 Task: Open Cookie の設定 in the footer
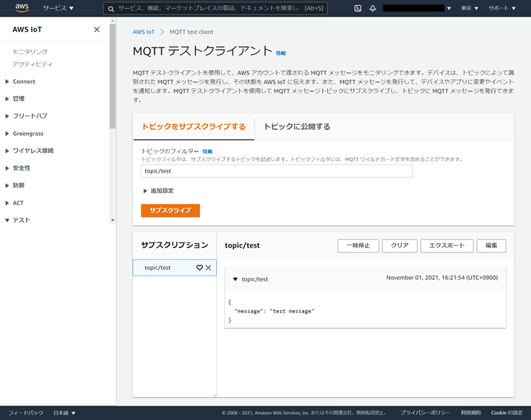[507, 413]
